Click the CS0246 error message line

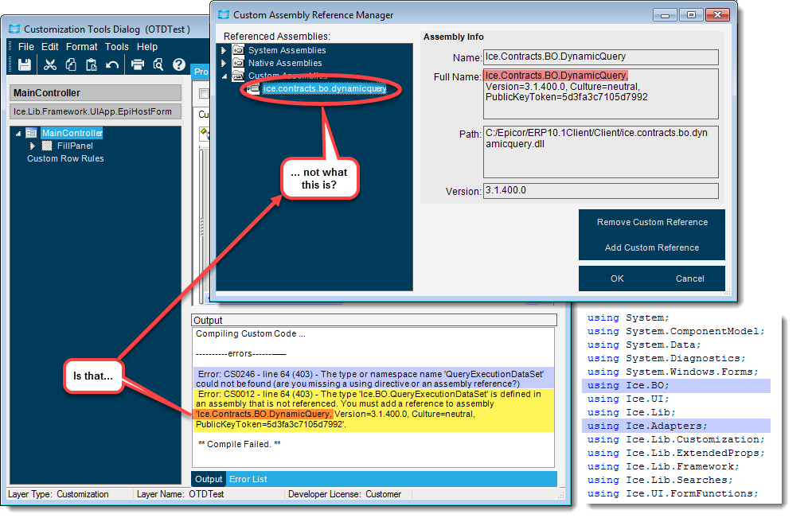click(374, 379)
